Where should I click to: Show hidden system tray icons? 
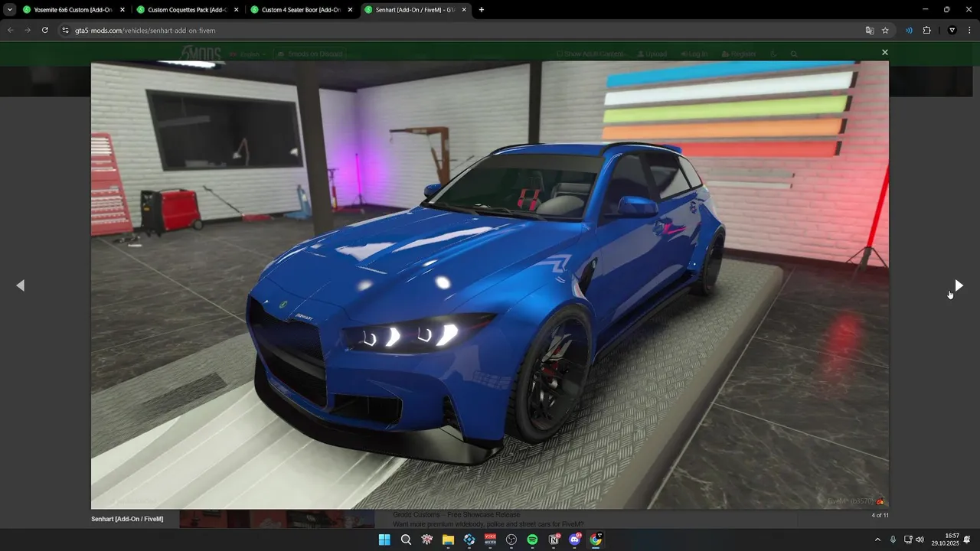click(x=877, y=540)
